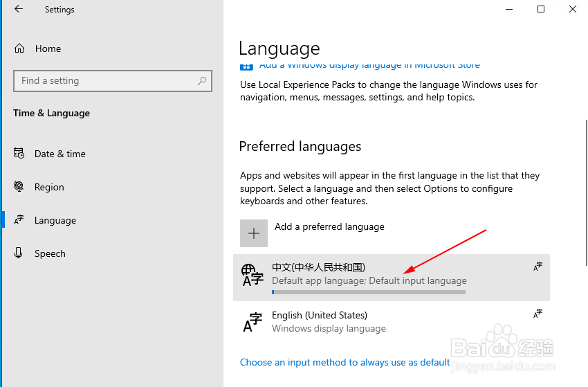Close the Settings window

pos(572,9)
